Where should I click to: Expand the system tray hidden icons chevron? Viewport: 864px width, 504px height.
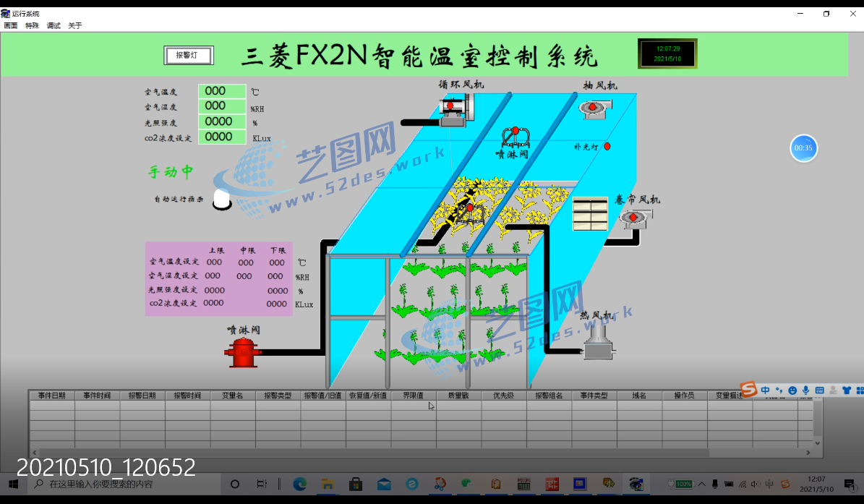[x=701, y=484]
